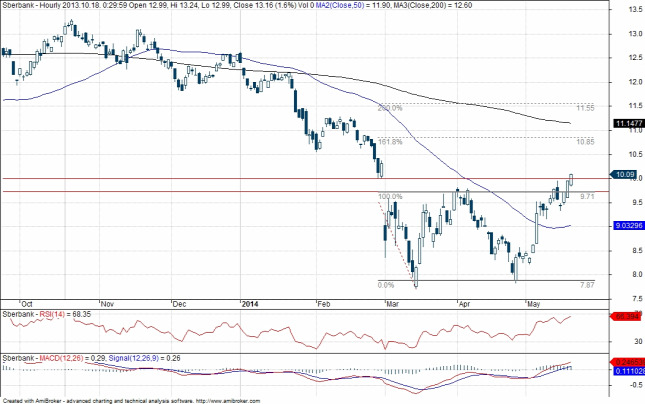Click the 8.5 price axis label
Viewport: 645px width, 404px height.
click(x=636, y=250)
